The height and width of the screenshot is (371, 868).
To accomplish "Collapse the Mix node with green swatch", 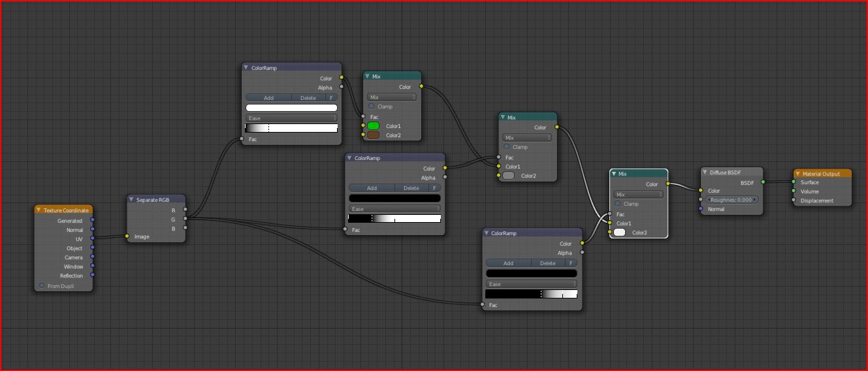I will pyautogui.click(x=368, y=76).
